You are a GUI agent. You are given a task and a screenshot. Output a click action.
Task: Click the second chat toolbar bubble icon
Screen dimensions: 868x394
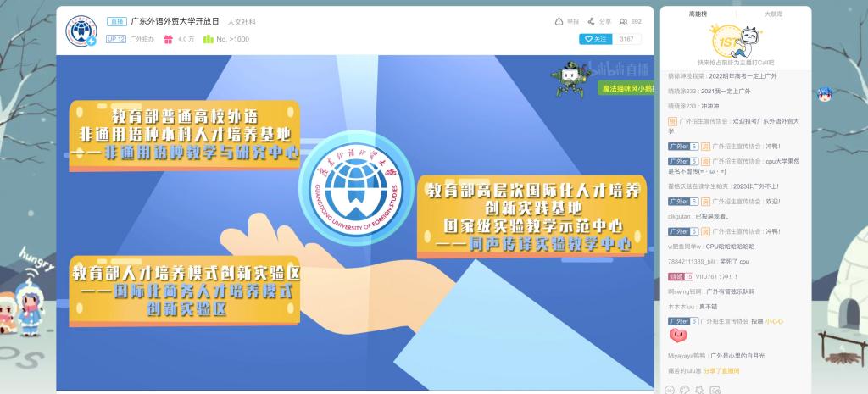pyautogui.click(x=684, y=390)
